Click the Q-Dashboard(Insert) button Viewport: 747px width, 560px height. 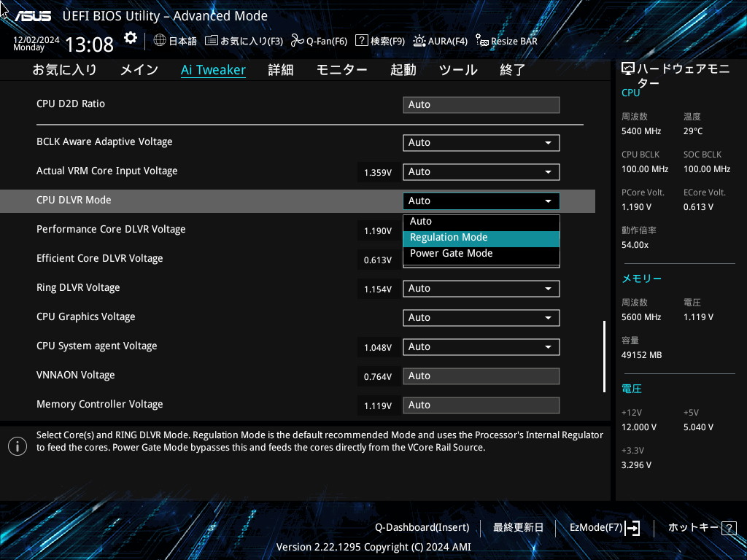tap(422, 528)
